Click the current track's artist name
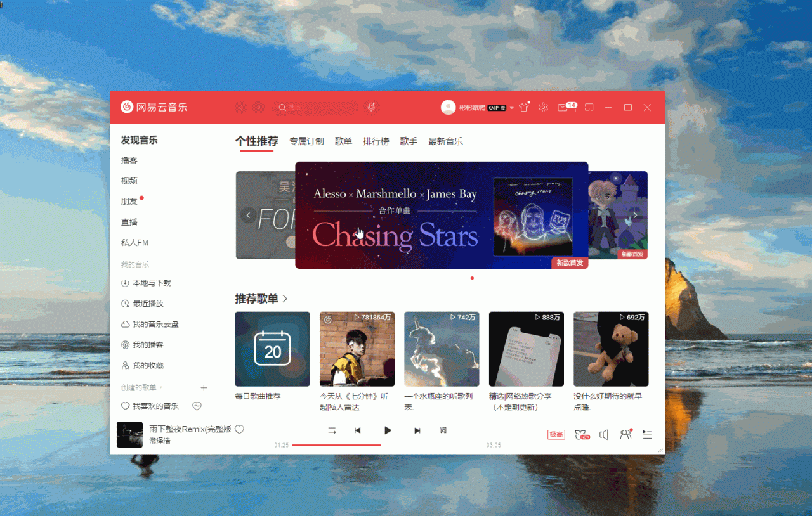812x516 pixels. [160, 441]
